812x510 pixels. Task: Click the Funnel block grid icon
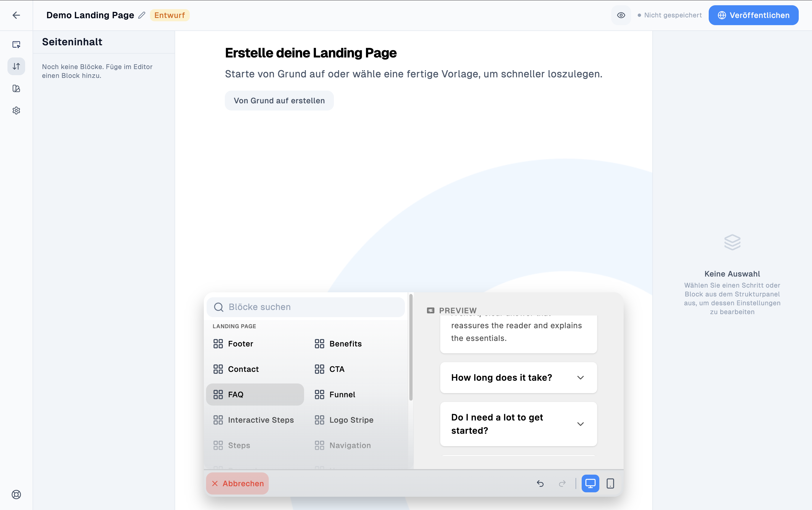[319, 394]
